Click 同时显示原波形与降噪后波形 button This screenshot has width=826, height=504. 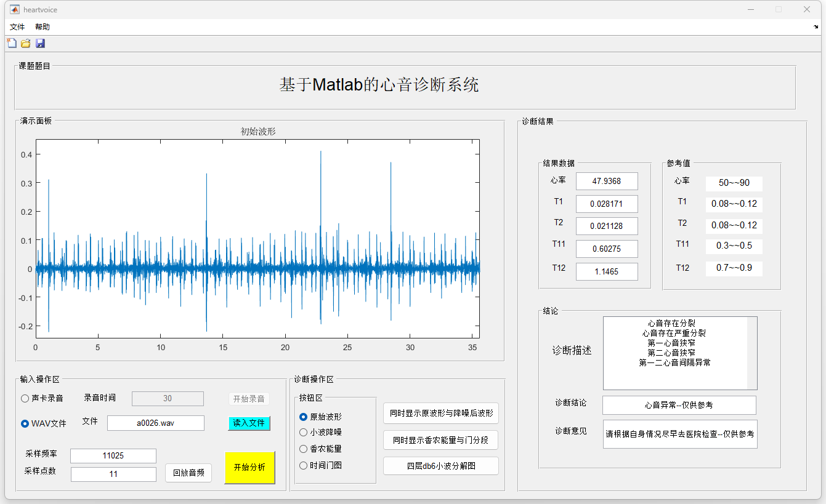tap(441, 414)
